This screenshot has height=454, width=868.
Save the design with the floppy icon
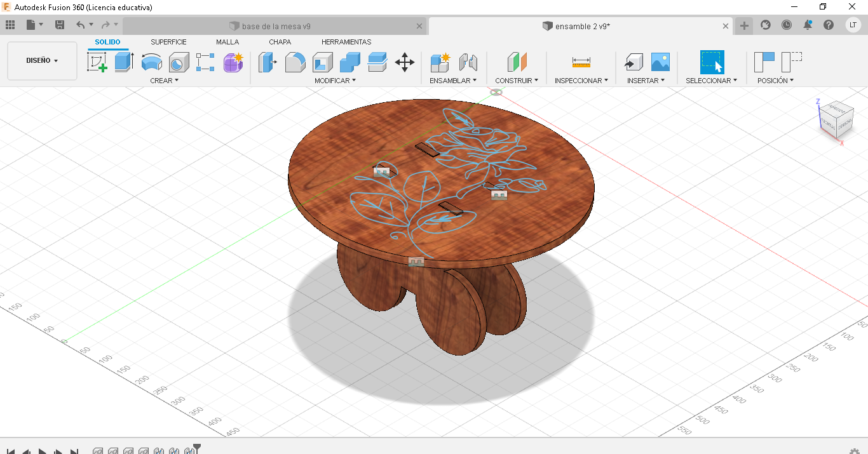pos(60,25)
